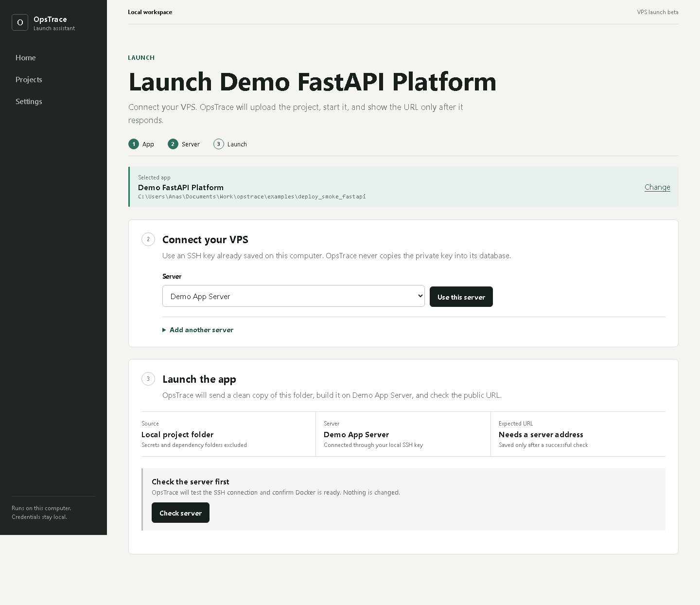
Task: Click the Launch the app heading
Action: tap(199, 379)
